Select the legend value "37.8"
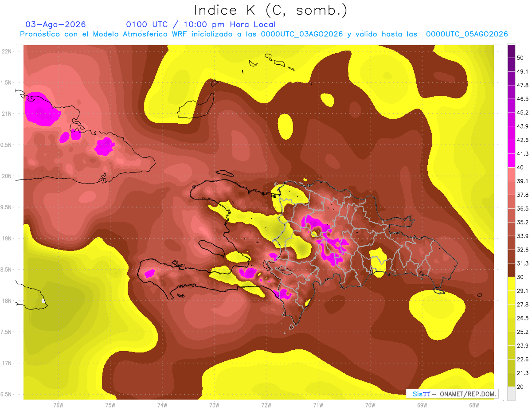532x411 pixels. (522, 195)
